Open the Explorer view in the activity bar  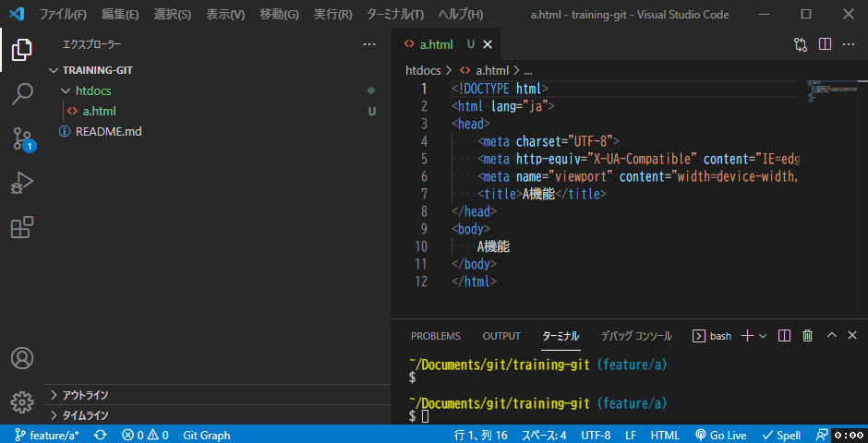pos(21,50)
